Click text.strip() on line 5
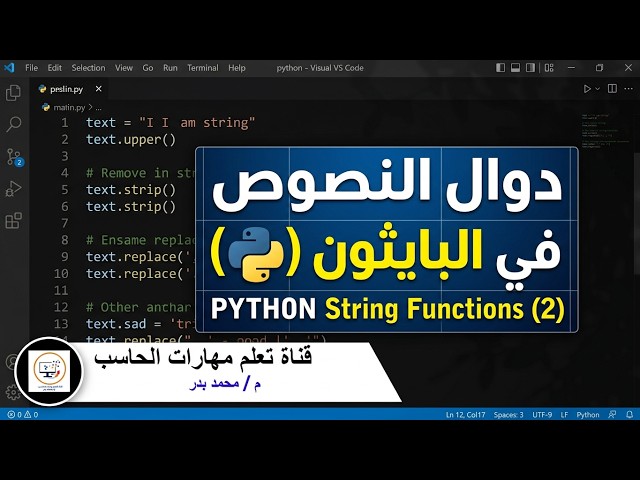 131,190
